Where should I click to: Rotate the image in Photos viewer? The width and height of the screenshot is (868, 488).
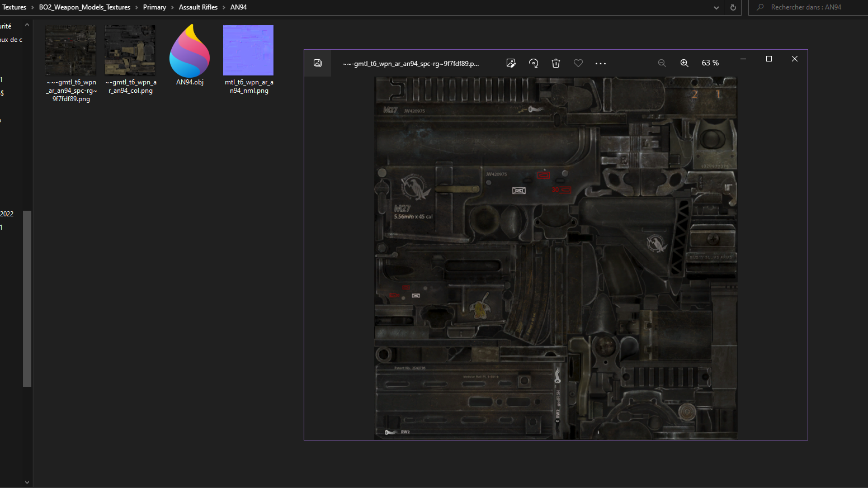coord(534,63)
